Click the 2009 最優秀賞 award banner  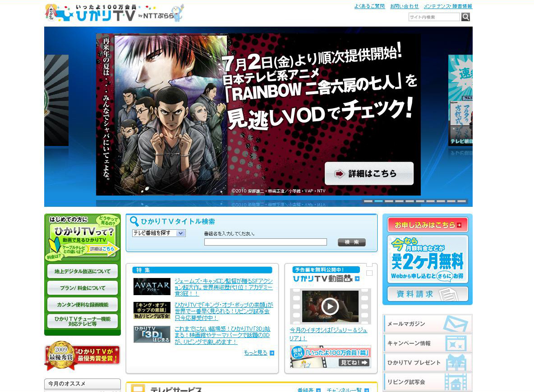pos(83,355)
